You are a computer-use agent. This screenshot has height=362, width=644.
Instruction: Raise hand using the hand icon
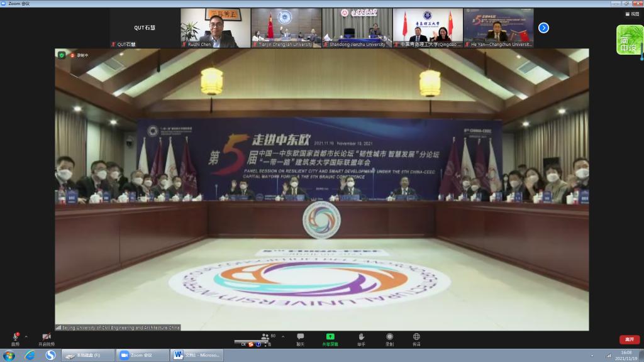click(361, 338)
